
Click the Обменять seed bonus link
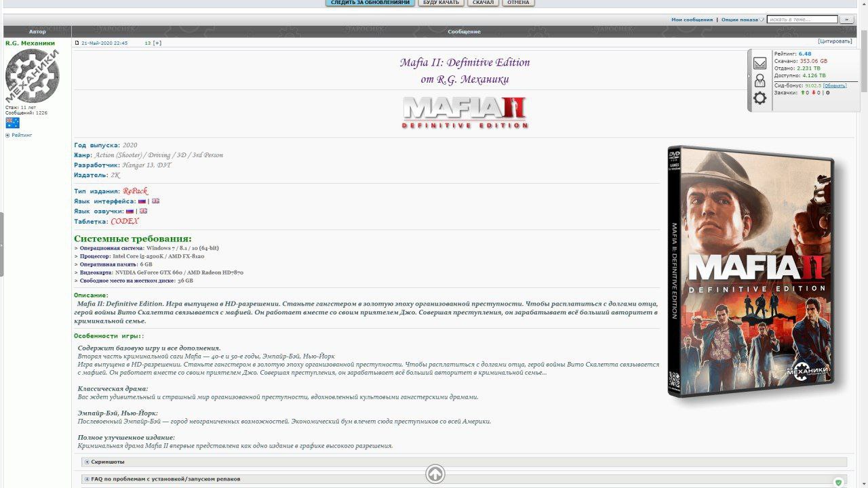pyautogui.click(x=835, y=85)
